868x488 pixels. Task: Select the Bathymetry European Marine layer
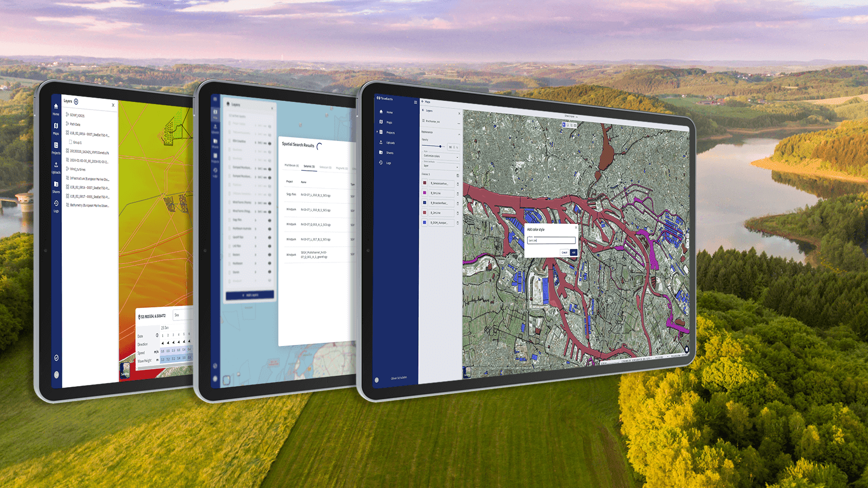point(88,206)
